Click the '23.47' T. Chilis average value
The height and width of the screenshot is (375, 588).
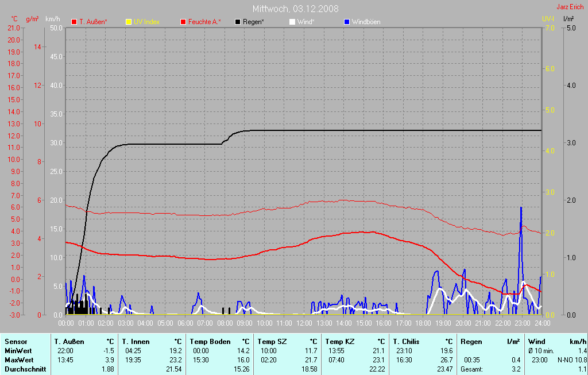(445, 369)
